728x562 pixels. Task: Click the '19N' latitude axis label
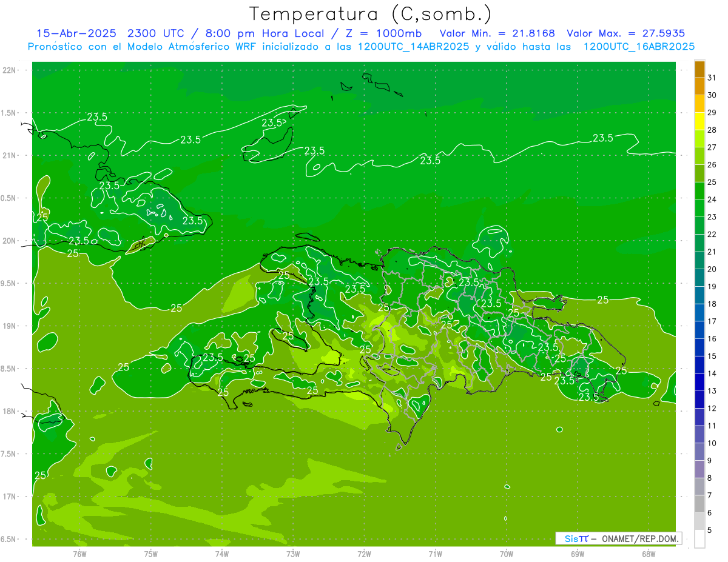point(9,326)
